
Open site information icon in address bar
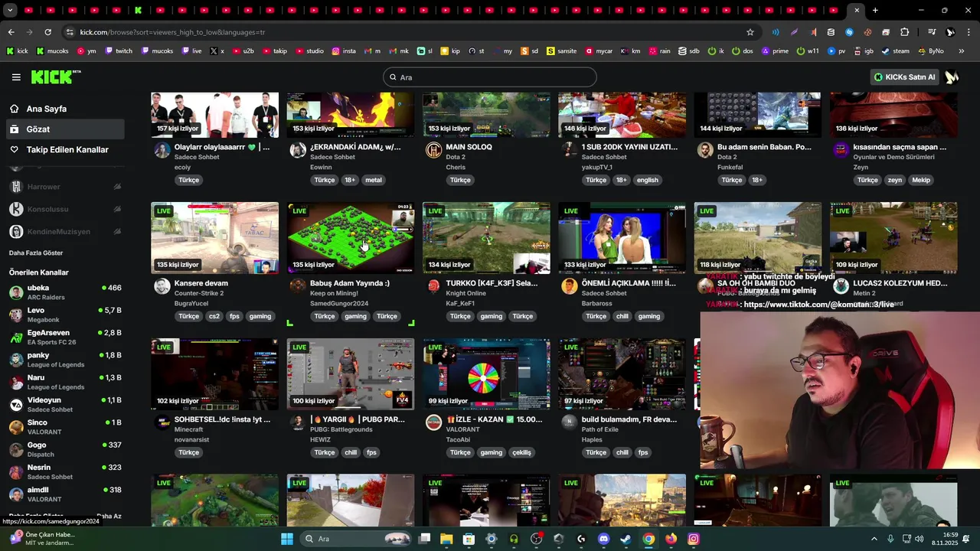70,32
